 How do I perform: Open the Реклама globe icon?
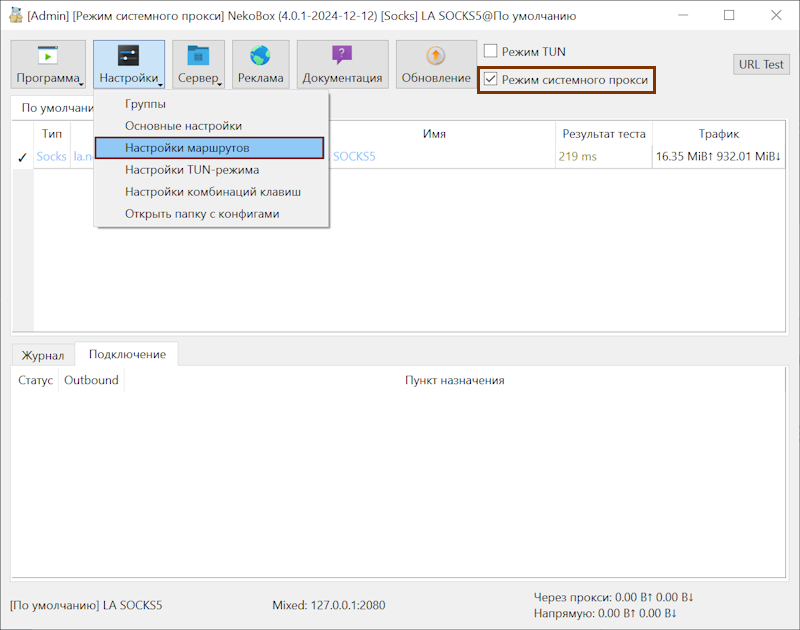click(x=260, y=56)
